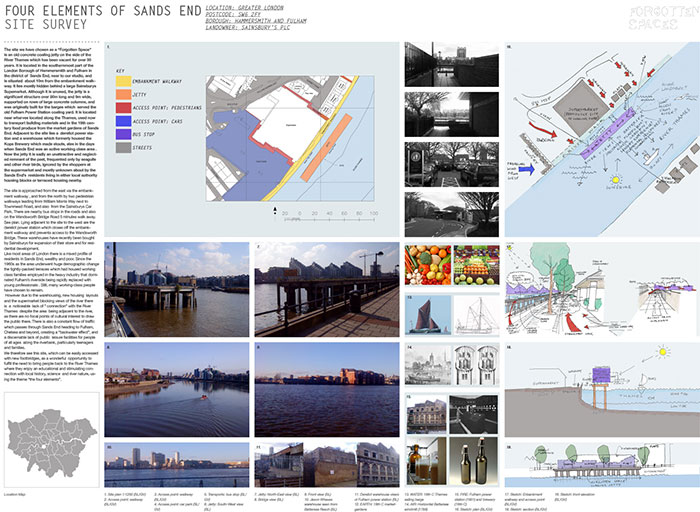The width and height of the screenshot is (700, 512).
Task: Open the section sketch with sun and purple box
Action: [x=602, y=390]
